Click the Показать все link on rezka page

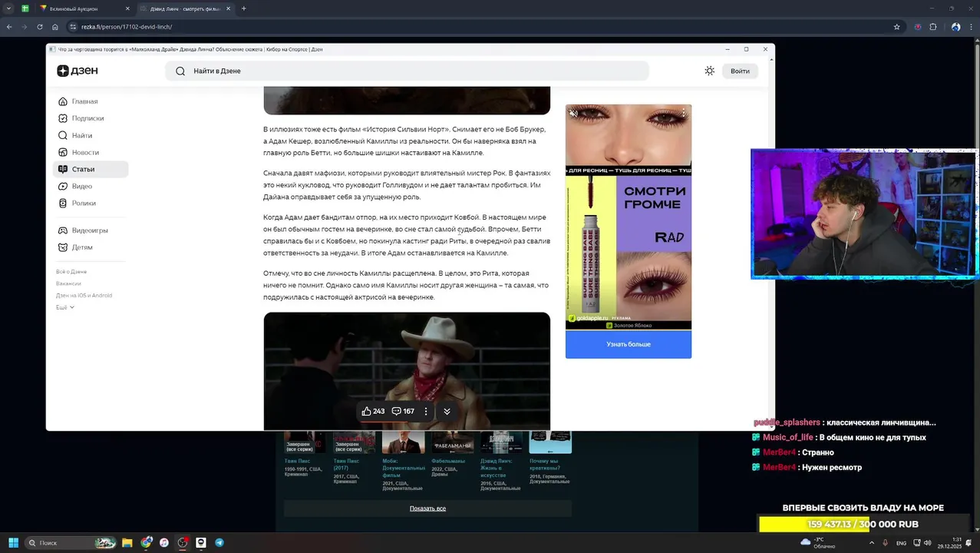[427, 508]
